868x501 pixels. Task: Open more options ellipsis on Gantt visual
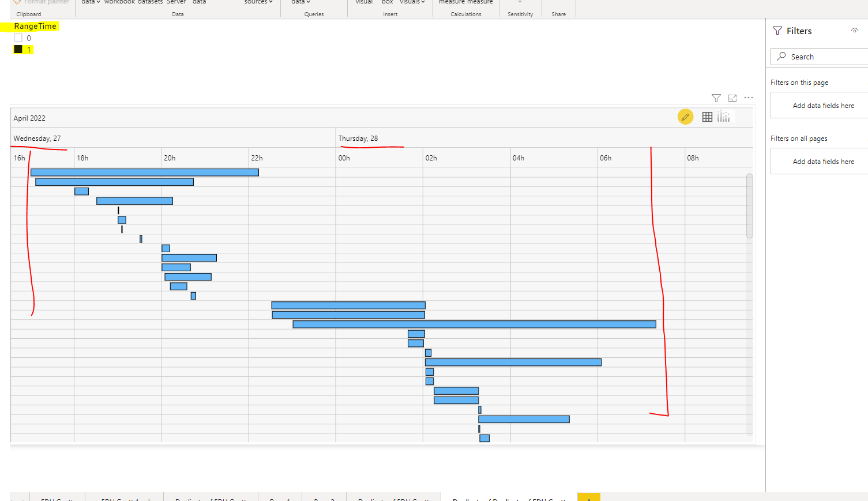click(x=749, y=98)
